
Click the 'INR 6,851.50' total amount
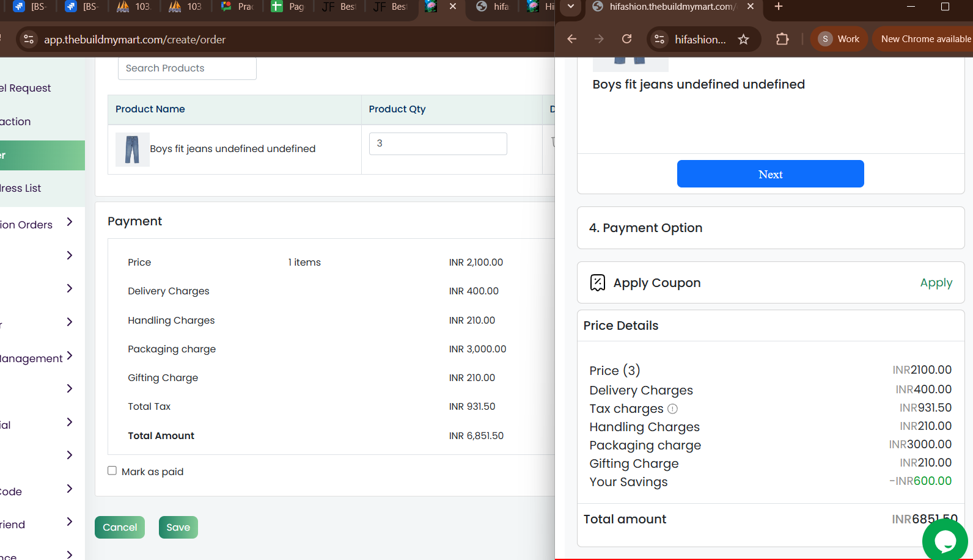(476, 435)
